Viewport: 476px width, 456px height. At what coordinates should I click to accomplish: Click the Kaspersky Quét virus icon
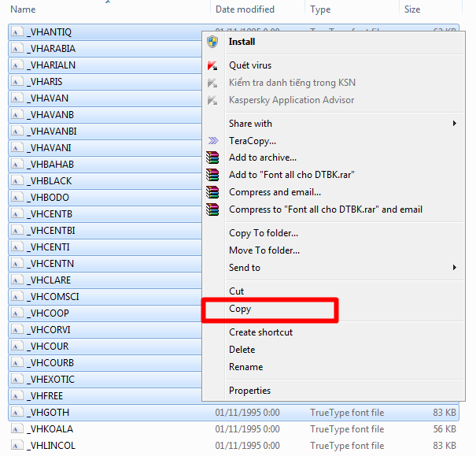[212, 65]
